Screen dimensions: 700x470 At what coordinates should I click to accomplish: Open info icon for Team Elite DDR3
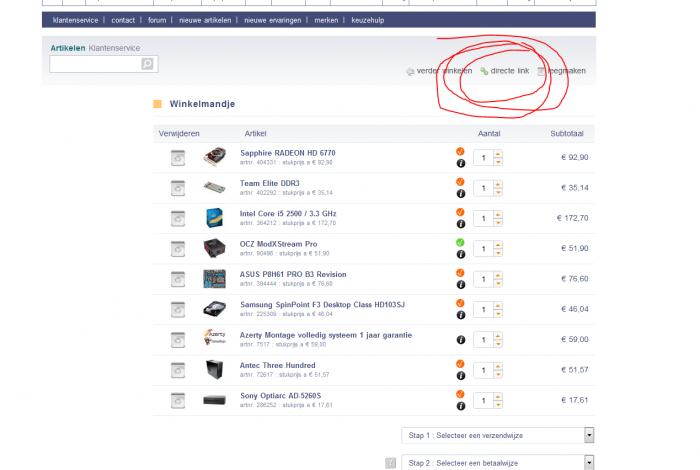pyautogui.click(x=461, y=194)
